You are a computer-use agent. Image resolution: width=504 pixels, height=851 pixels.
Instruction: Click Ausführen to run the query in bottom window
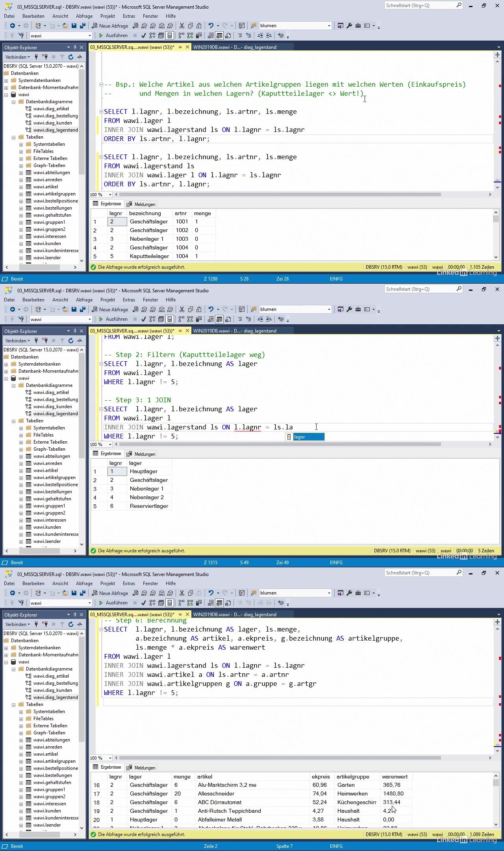(113, 603)
